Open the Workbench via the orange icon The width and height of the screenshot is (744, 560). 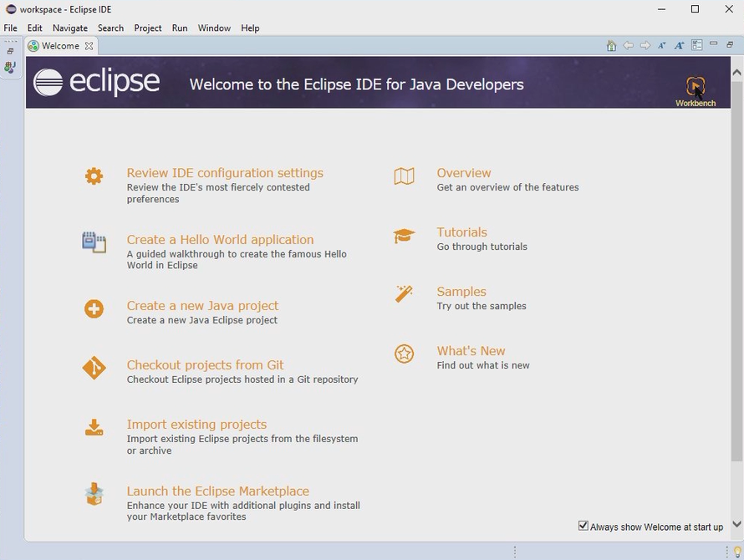pos(696,86)
